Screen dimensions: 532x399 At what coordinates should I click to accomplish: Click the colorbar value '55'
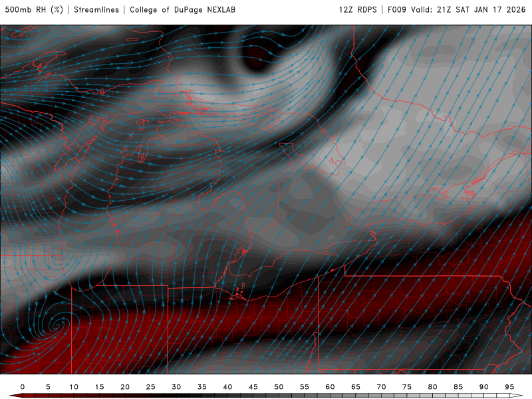(x=305, y=387)
